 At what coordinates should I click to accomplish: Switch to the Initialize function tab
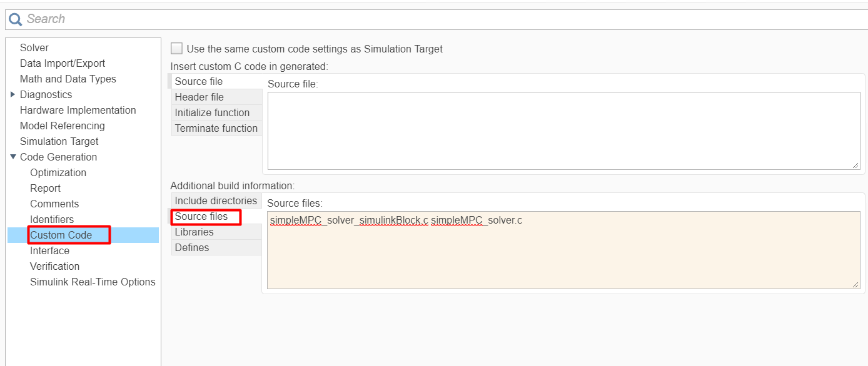pyautogui.click(x=212, y=112)
